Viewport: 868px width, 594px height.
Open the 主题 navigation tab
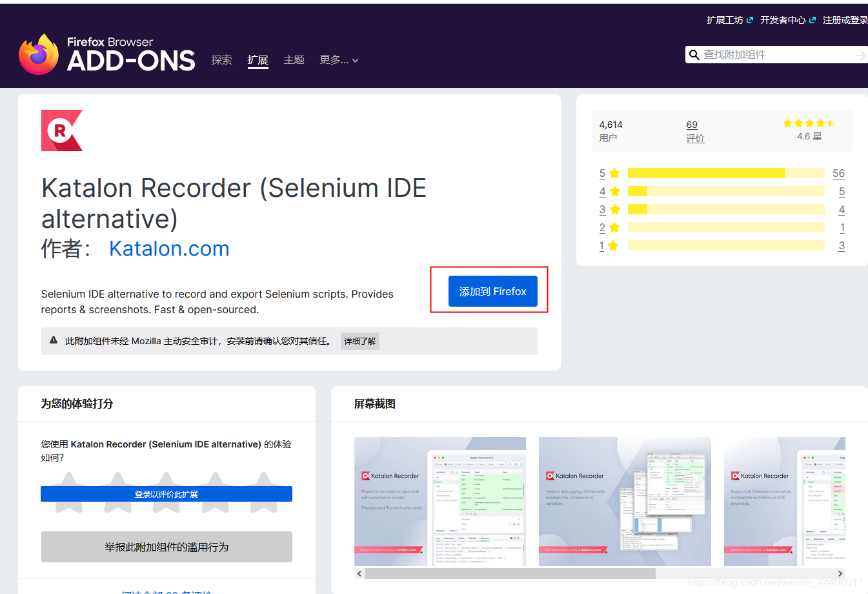point(294,60)
